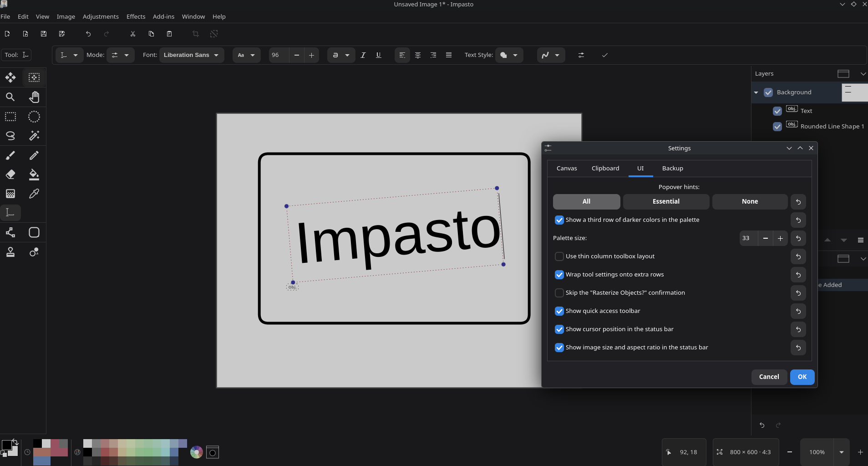Viewport: 868px width, 466px height.
Task: Choose the Paintbrush tool
Action: (x=10, y=155)
